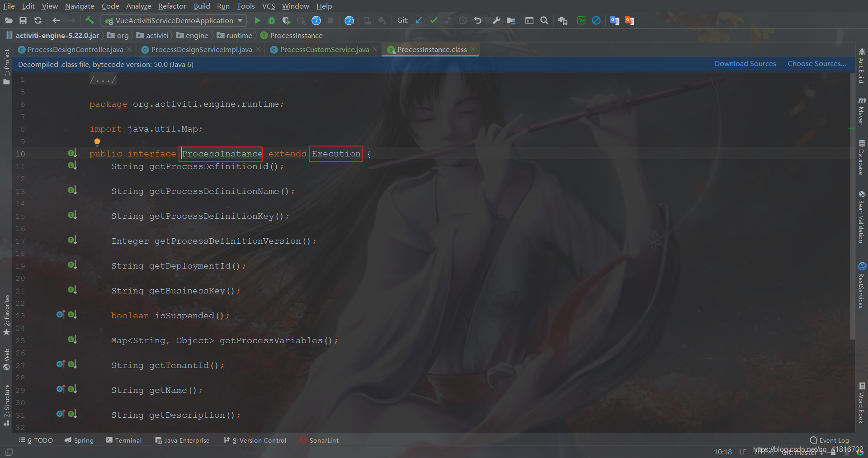This screenshot has width=868, height=458.
Task: Revert changes with the rollback arrow icon
Action: pyautogui.click(x=478, y=20)
